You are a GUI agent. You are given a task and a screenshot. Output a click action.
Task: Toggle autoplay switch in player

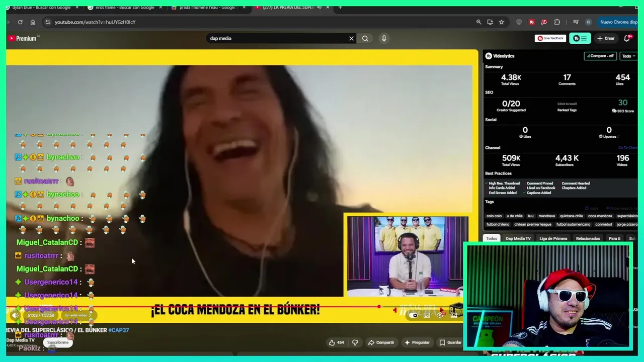(414, 315)
